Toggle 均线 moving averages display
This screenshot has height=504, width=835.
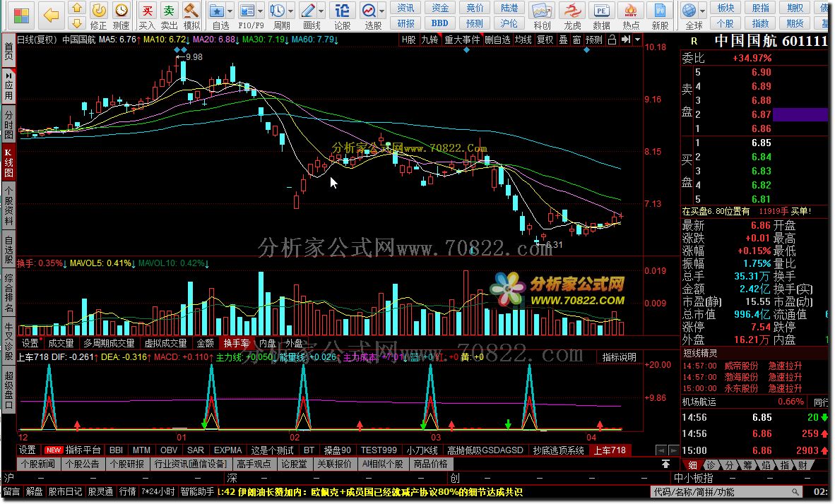click(523, 40)
